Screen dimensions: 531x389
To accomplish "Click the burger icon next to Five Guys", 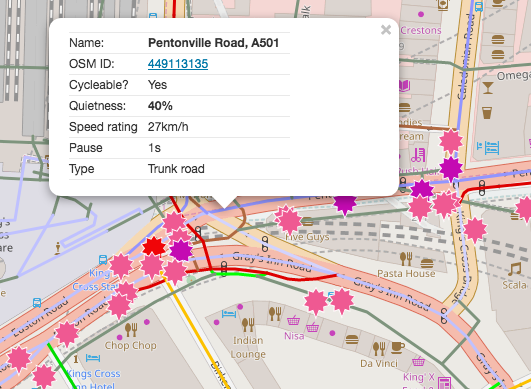I will tap(307, 221).
